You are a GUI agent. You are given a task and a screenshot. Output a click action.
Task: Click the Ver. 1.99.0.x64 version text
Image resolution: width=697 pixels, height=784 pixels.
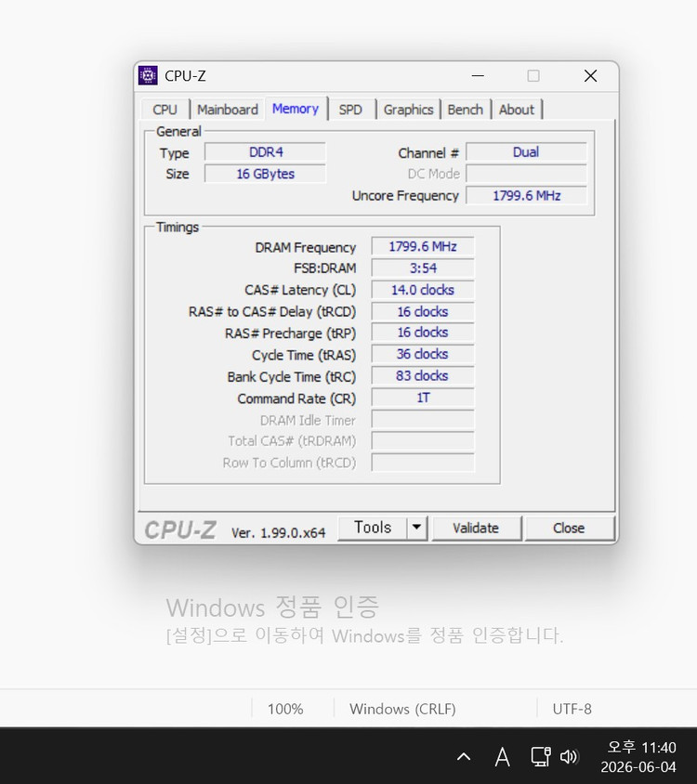point(278,533)
